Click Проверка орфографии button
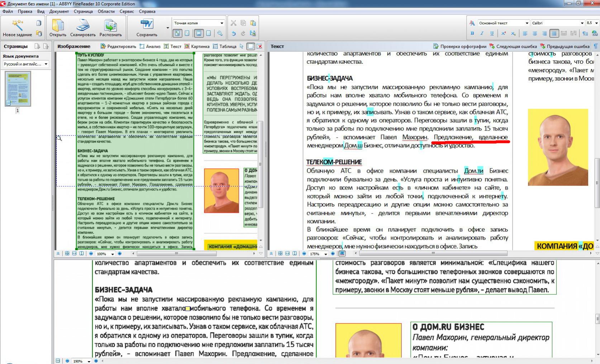 click(x=460, y=46)
